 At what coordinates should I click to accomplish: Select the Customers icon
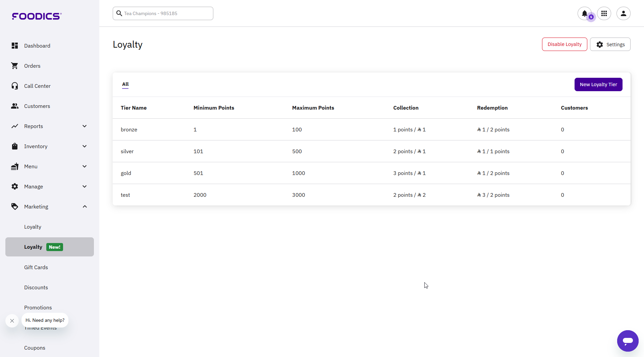coord(15,106)
